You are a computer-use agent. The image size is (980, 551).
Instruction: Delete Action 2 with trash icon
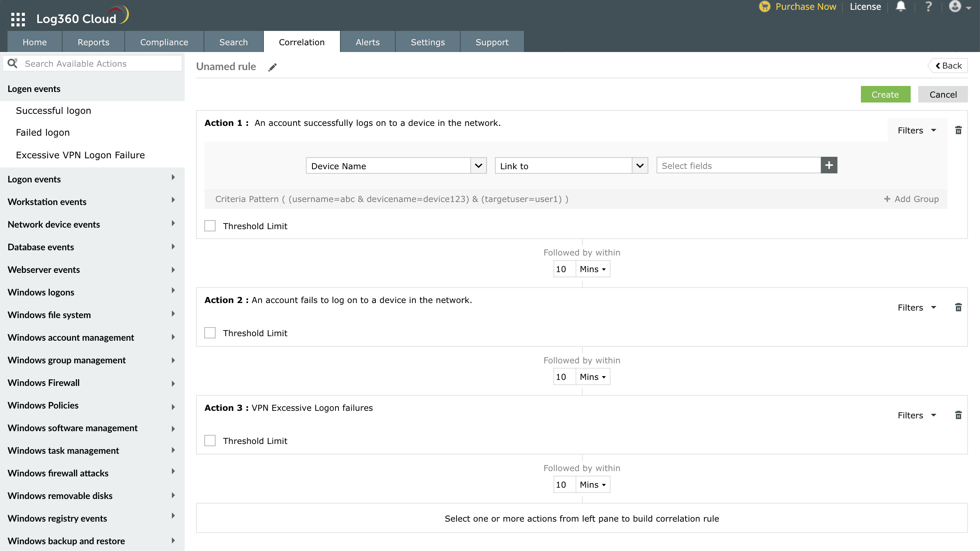[x=958, y=307]
